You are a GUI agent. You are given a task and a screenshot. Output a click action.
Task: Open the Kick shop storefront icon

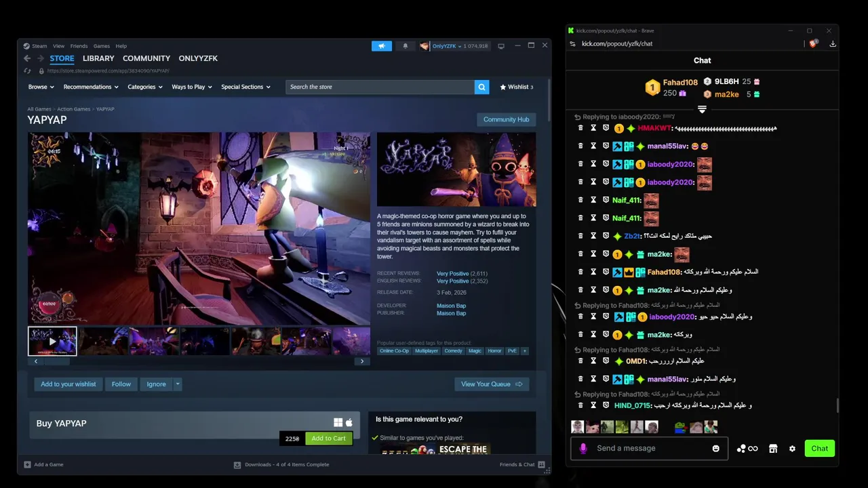[772, 449]
